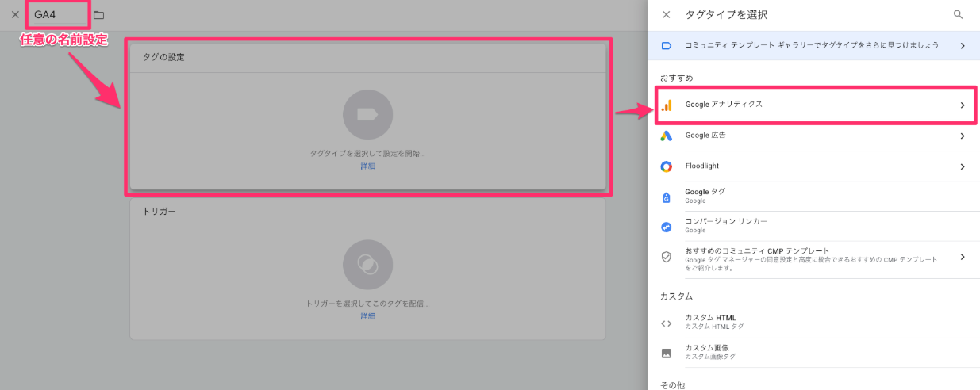
Task: Click the Google Analytics bar chart icon
Action: 667,105
